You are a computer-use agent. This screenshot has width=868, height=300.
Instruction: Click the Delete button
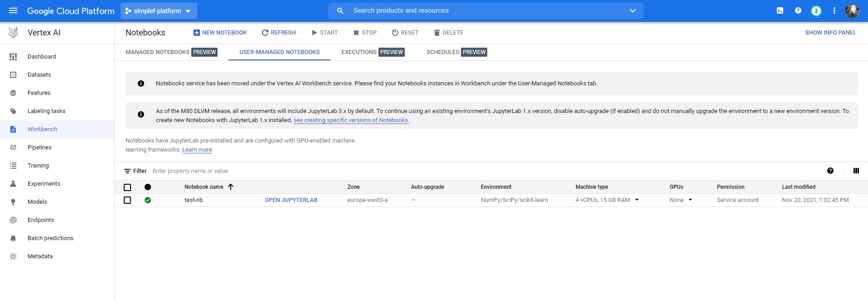click(x=448, y=33)
